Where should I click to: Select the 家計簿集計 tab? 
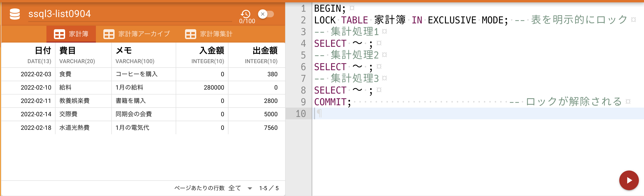click(209, 34)
